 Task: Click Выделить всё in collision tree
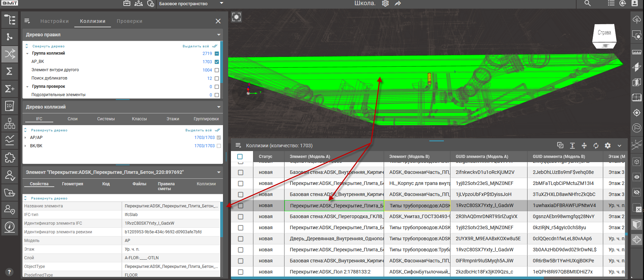click(198, 130)
